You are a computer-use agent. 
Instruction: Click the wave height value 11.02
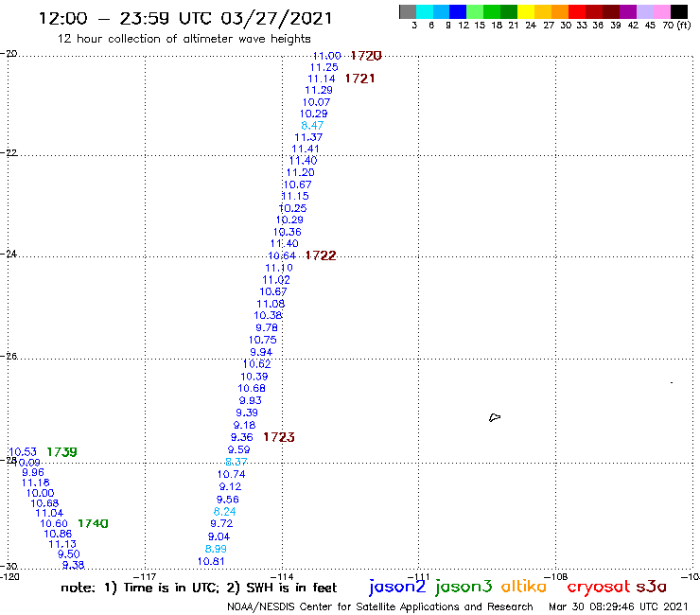click(x=276, y=280)
